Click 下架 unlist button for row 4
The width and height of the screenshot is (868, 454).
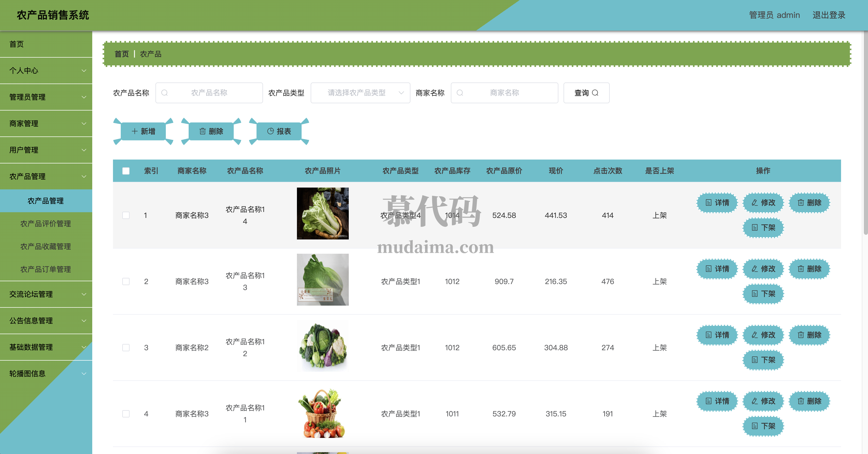pyautogui.click(x=763, y=426)
